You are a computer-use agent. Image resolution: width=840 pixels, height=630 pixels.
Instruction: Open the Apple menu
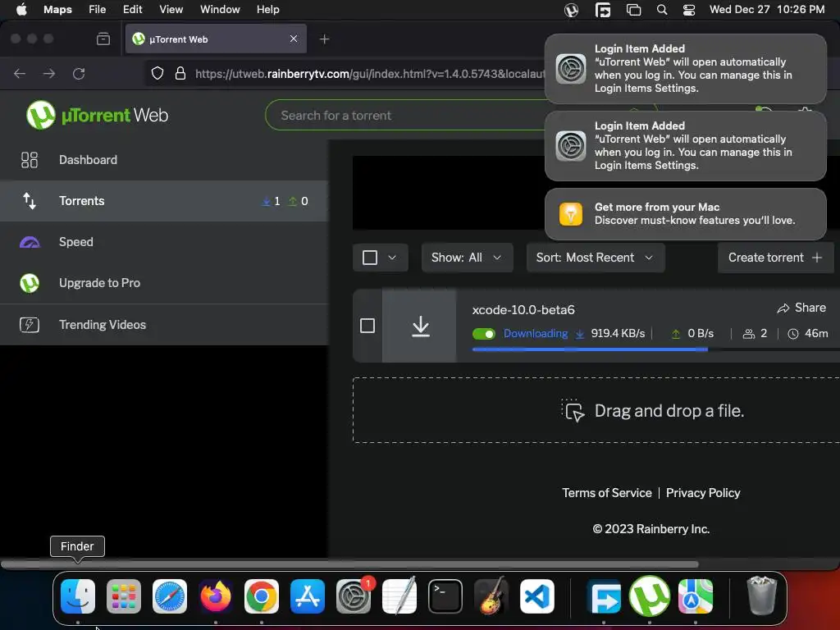(x=21, y=9)
